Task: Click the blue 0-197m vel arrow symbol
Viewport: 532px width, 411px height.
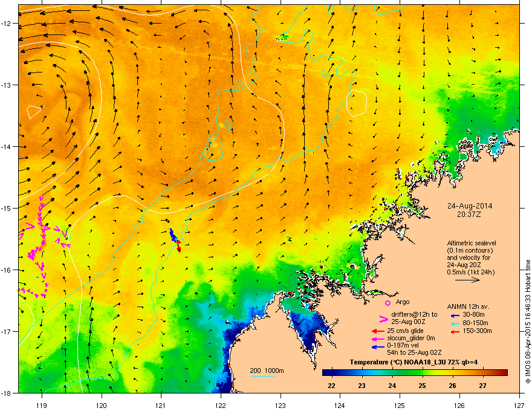Action: [x=377, y=346]
